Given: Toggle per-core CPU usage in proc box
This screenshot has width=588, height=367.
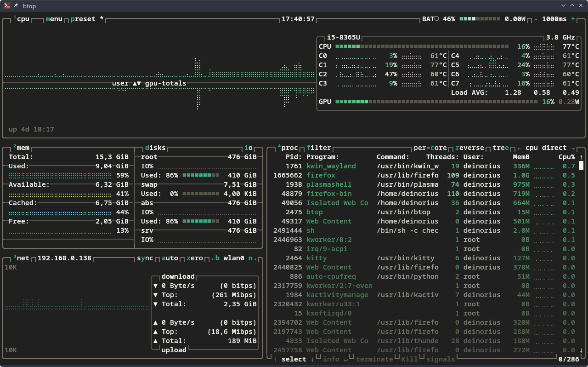Looking at the screenshot, I should click(430, 148).
